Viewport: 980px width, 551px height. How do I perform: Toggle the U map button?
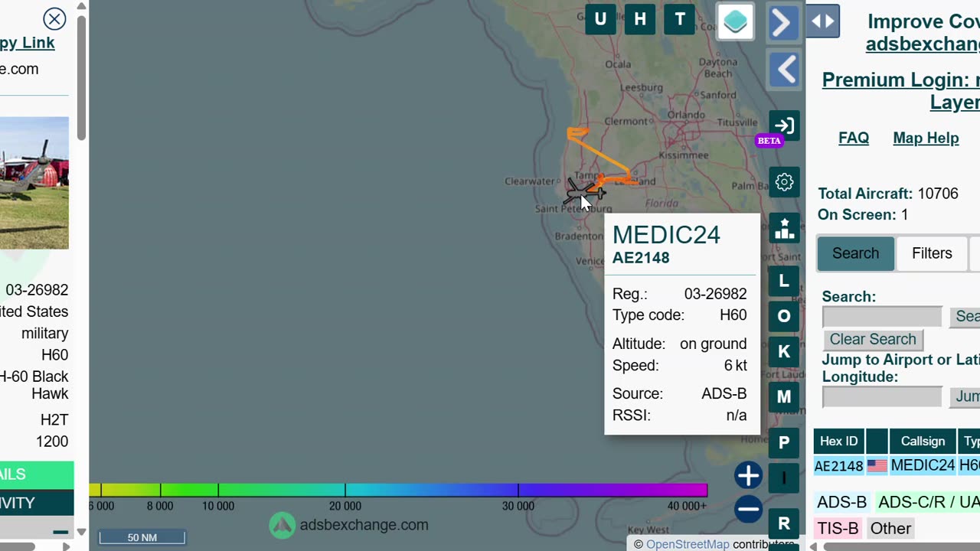pos(600,19)
